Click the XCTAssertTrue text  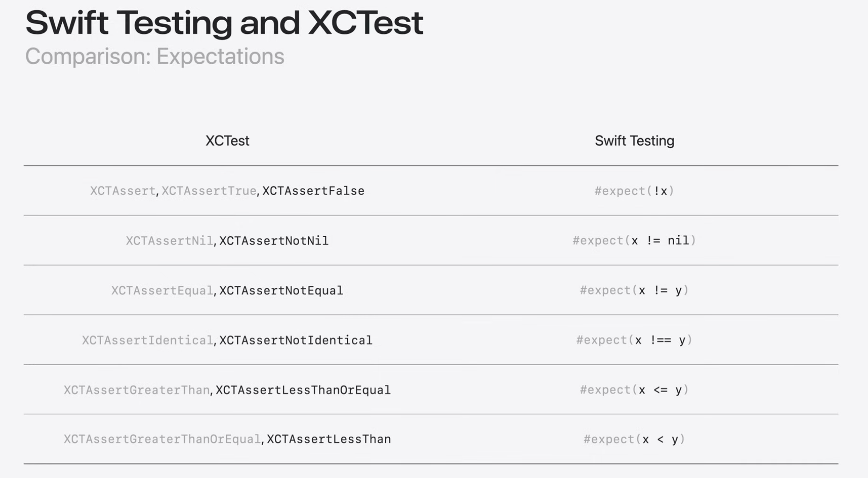click(209, 191)
